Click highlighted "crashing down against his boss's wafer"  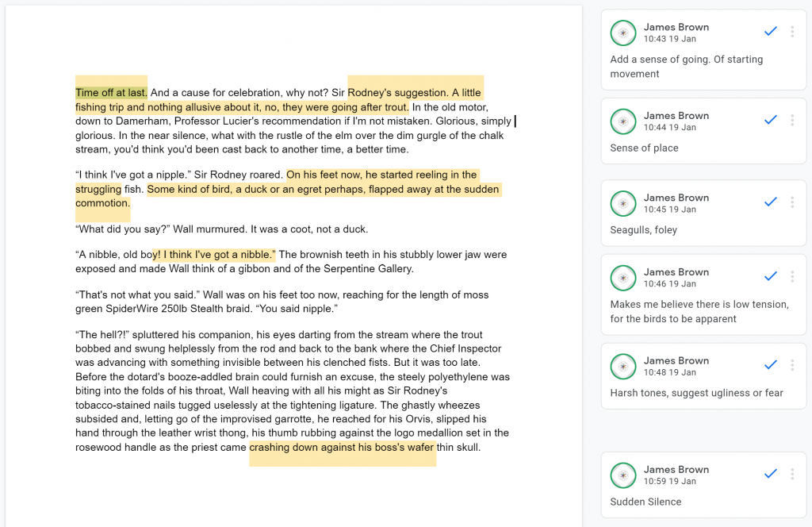point(342,447)
